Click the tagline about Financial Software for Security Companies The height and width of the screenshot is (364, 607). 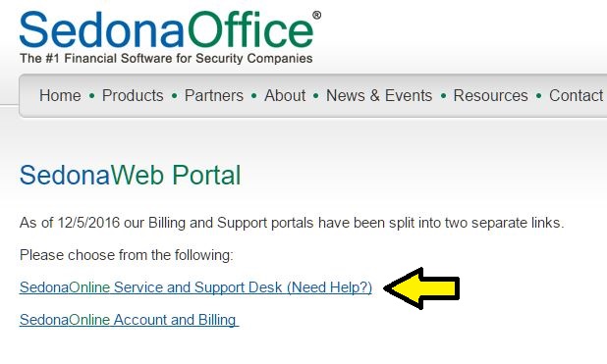point(166,59)
